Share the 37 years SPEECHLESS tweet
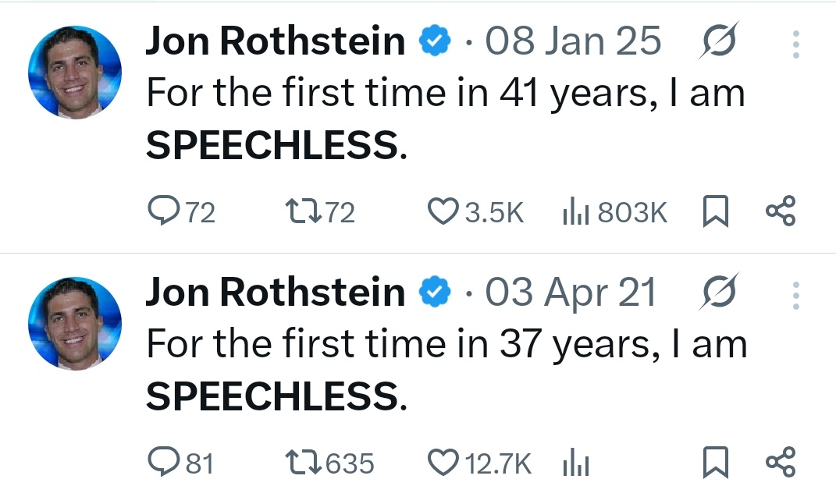This screenshot has height=504, width=836. click(x=780, y=463)
